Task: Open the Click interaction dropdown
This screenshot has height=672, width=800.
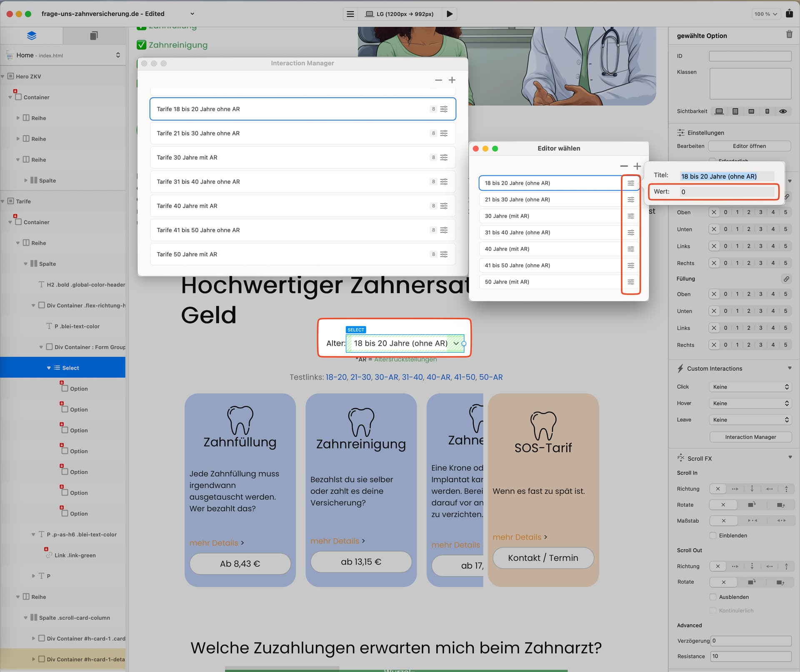Action: pos(750,387)
